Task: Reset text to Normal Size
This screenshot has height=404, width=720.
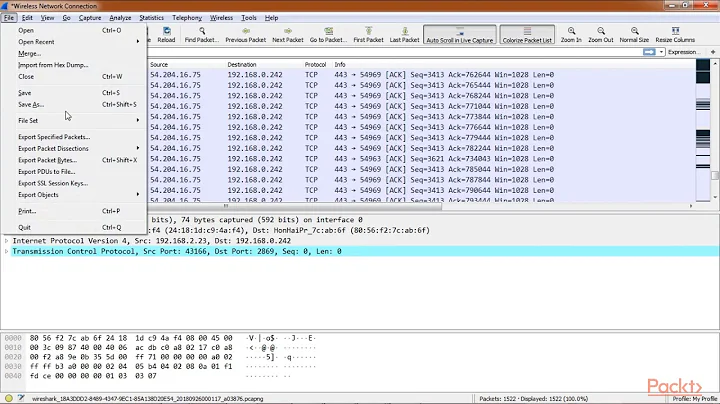Action: click(634, 34)
